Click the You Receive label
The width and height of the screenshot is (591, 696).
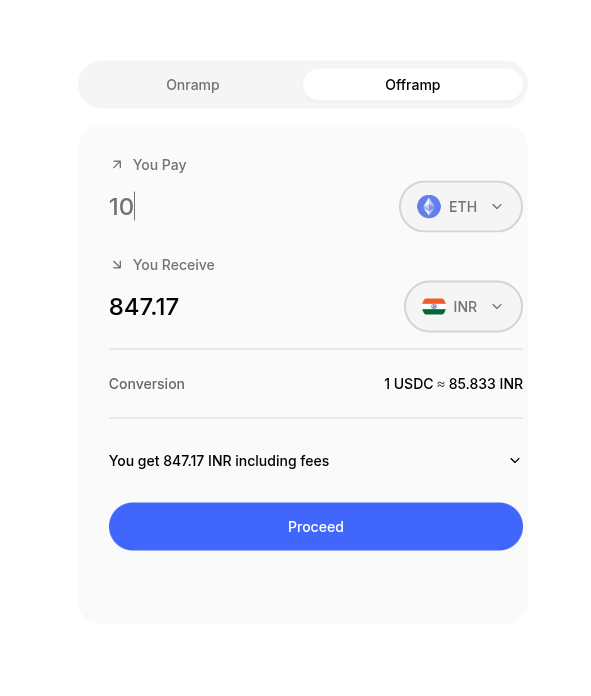coord(174,265)
